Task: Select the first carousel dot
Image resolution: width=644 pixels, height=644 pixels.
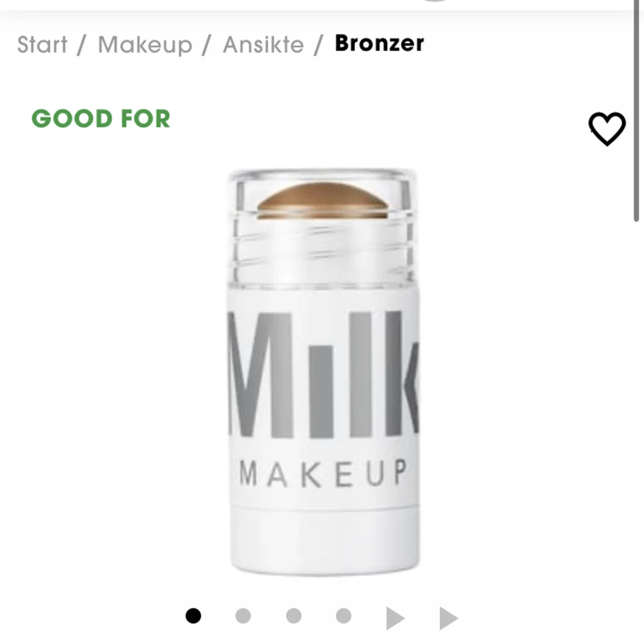Action: 193,615
